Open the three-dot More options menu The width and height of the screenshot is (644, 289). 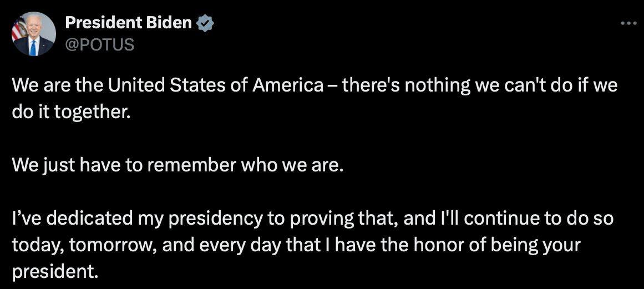(628, 24)
